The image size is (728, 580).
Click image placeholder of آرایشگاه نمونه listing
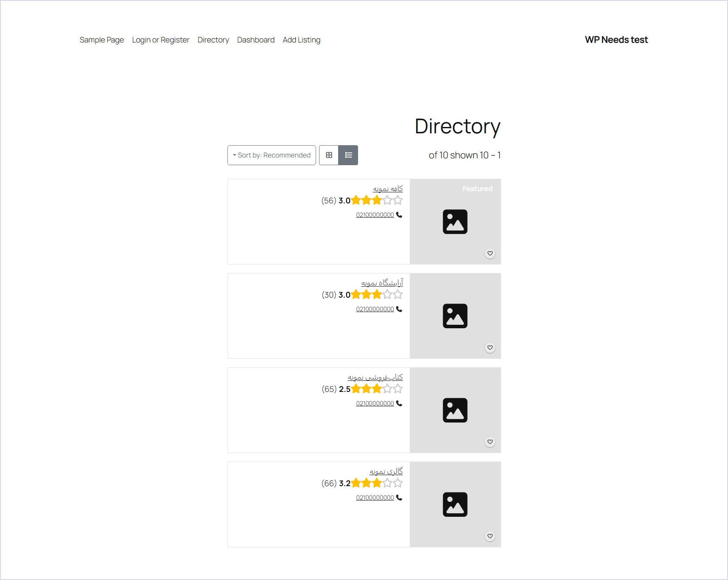point(455,316)
